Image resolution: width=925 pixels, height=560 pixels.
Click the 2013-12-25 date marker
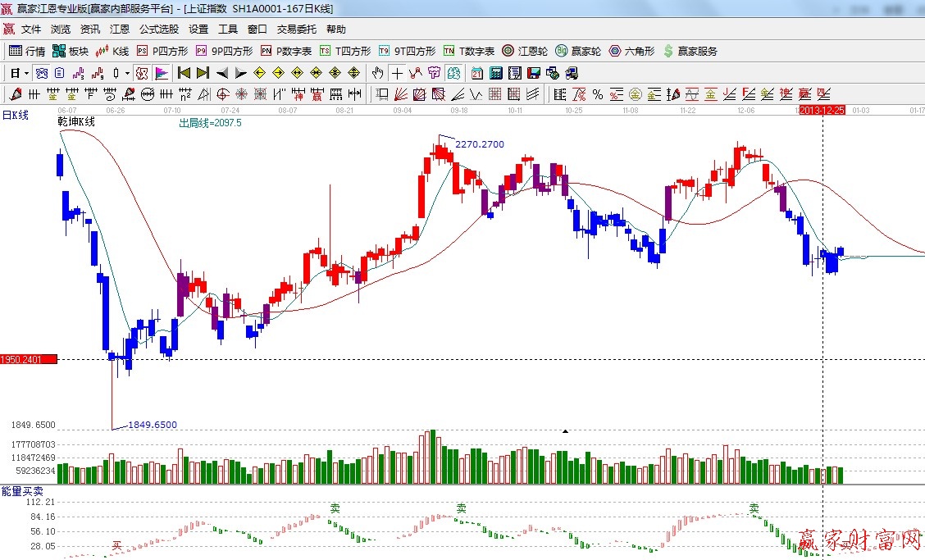point(822,109)
